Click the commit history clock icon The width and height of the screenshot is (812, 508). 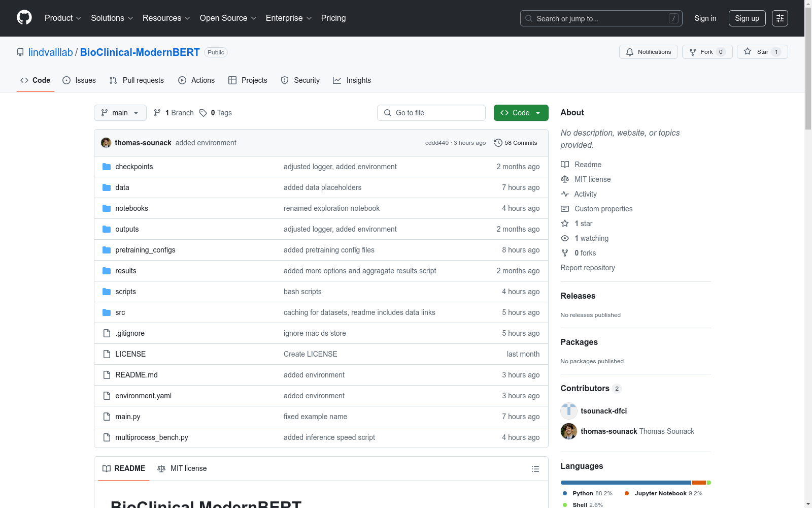[498, 143]
